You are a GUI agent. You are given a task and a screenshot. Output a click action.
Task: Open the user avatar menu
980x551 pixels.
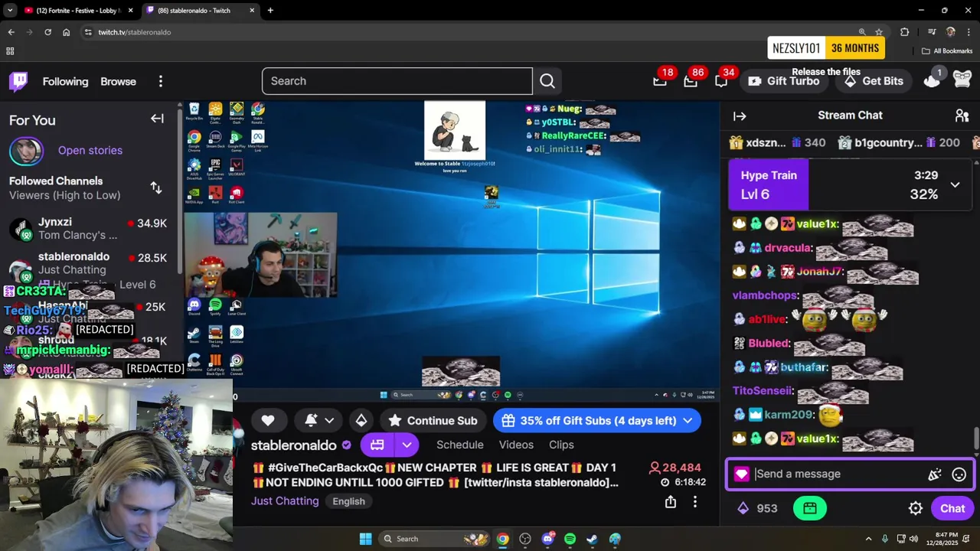(962, 79)
